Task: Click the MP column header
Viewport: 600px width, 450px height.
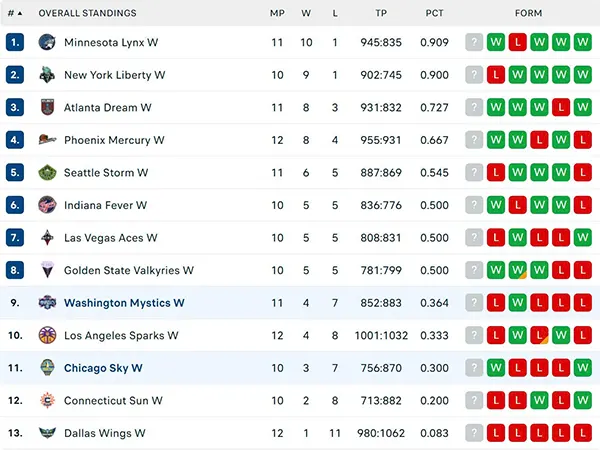Action: (x=277, y=13)
